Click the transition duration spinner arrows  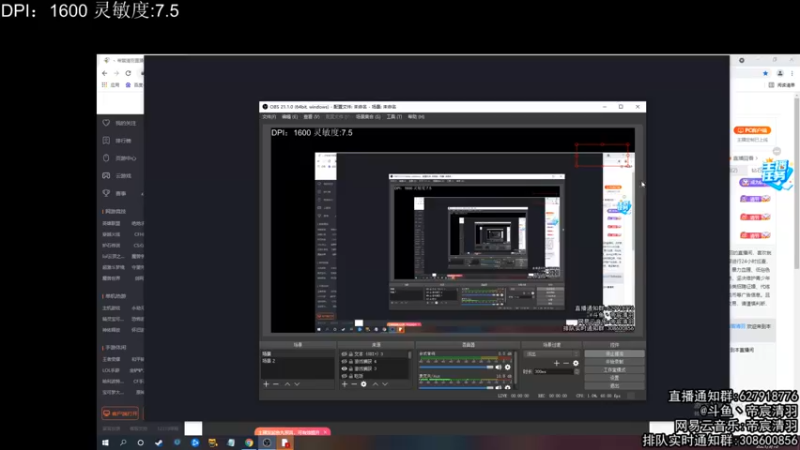tap(577, 372)
